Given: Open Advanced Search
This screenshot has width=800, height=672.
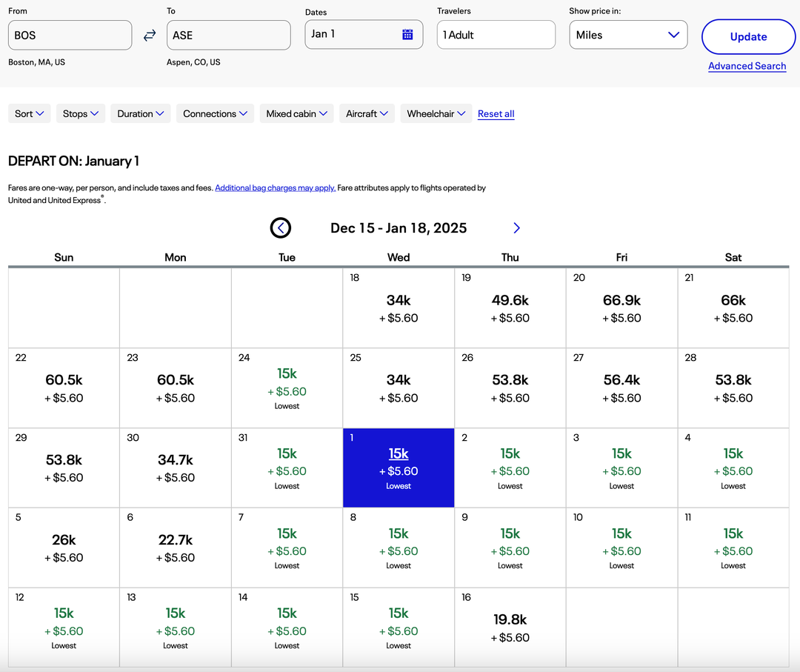Looking at the screenshot, I should (747, 66).
